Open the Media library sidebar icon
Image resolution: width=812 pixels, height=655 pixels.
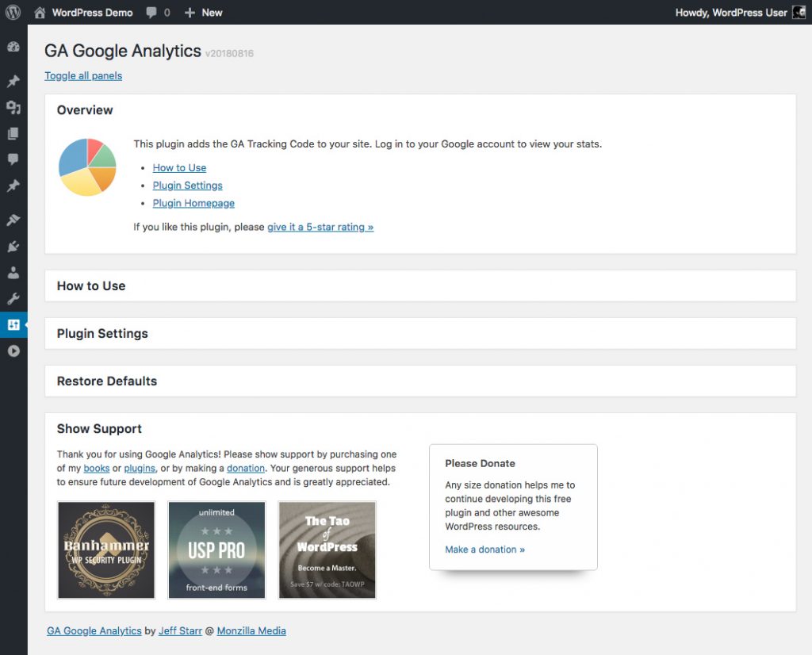[13, 108]
